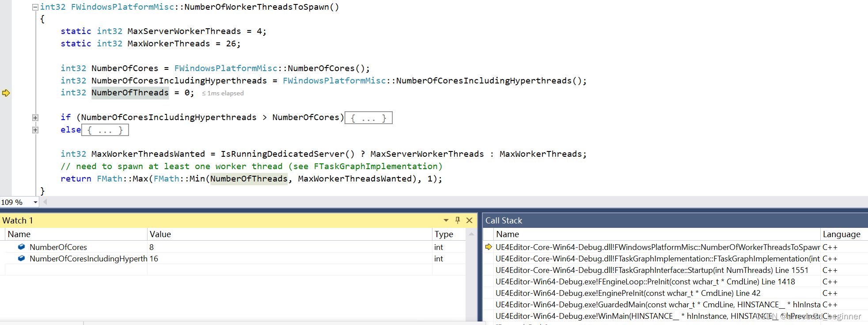This screenshot has height=325, width=868.
Task: Click the current statement arrow in margin
Action: (x=6, y=93)
